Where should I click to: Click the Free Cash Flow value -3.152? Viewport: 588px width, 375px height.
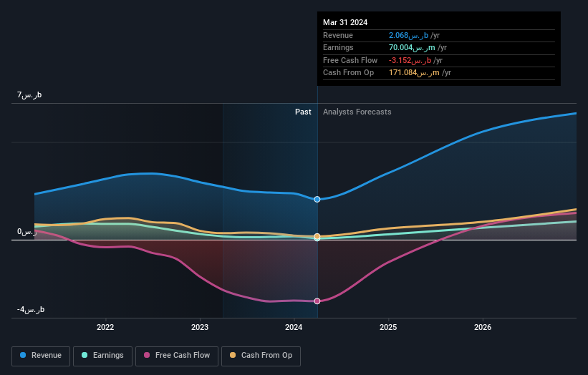410,60
